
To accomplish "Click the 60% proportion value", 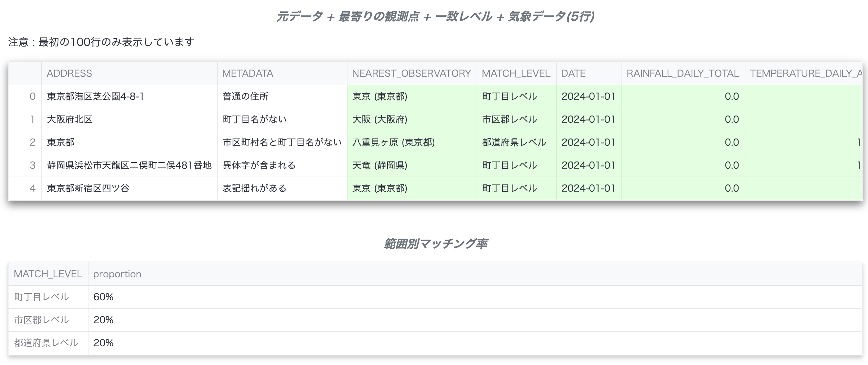I will [475, 297].
